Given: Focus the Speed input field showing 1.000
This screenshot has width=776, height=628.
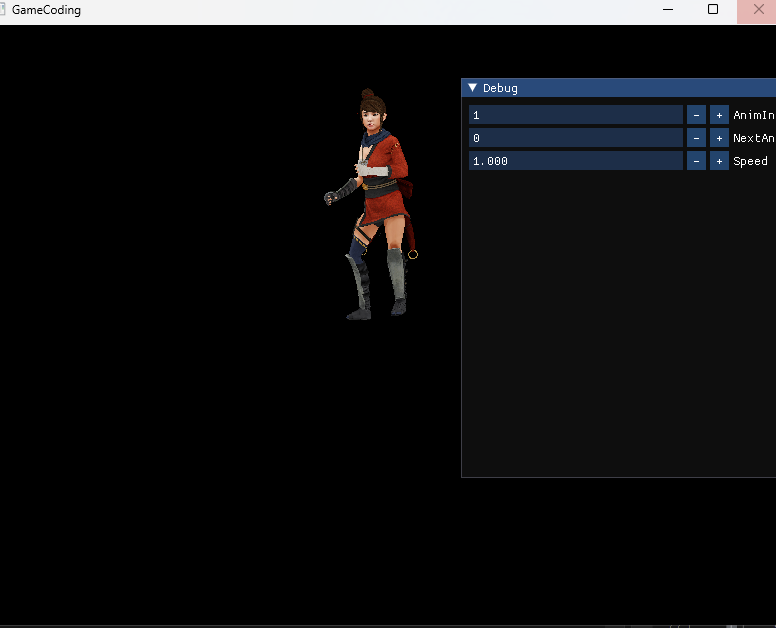Looking at the screenshot, I should pyautogui.click(x=576, y=161).
